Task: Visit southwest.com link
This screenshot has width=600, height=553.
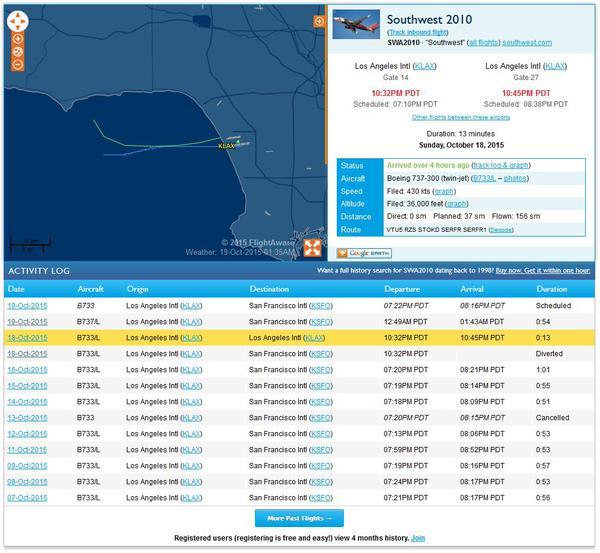Action: (527, 42)
